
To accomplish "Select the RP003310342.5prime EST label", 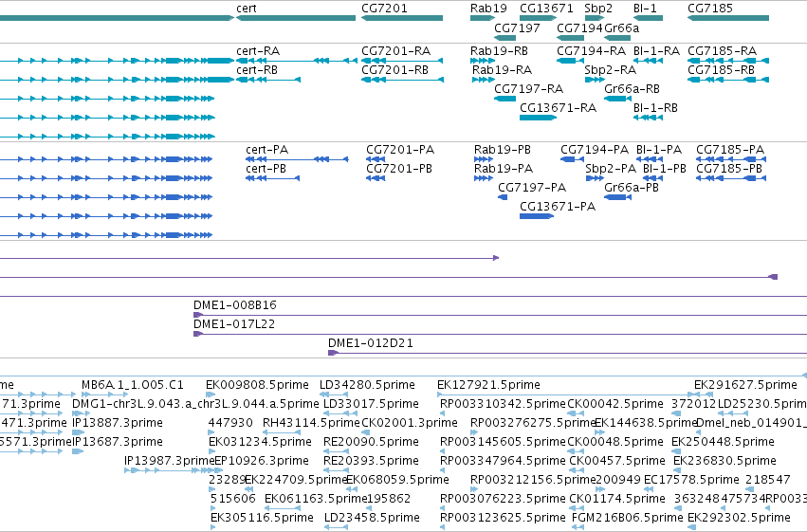I will point(503,404).
